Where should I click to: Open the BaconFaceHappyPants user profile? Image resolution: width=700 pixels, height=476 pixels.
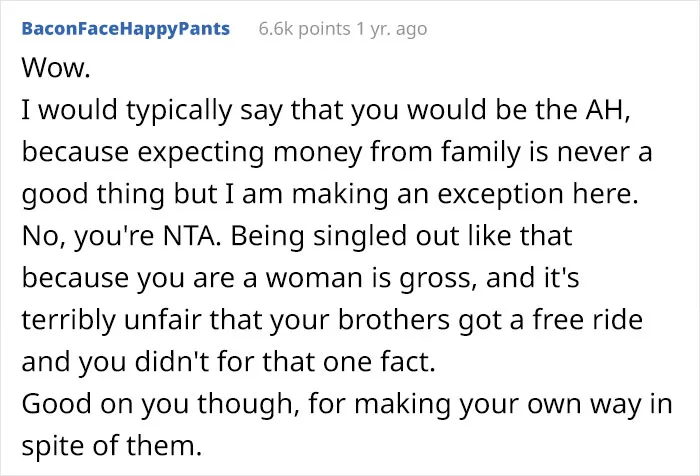125,29
